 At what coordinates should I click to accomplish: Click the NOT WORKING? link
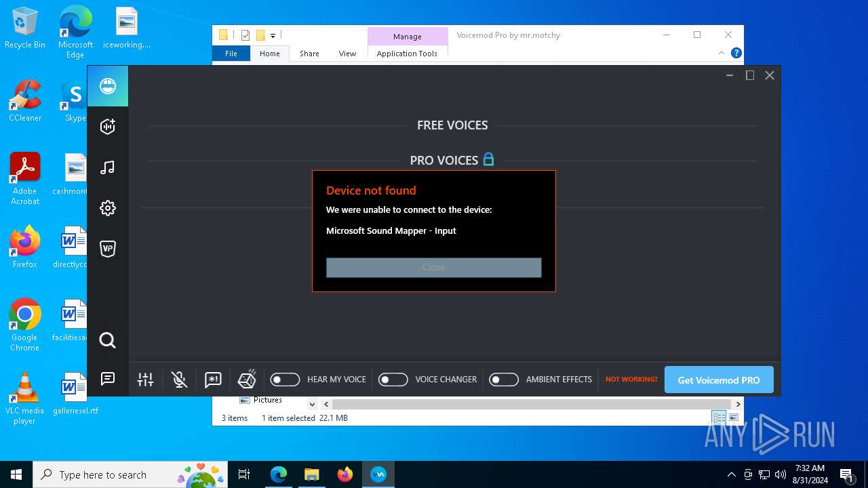pyautogui.click(x=631, y=380)
